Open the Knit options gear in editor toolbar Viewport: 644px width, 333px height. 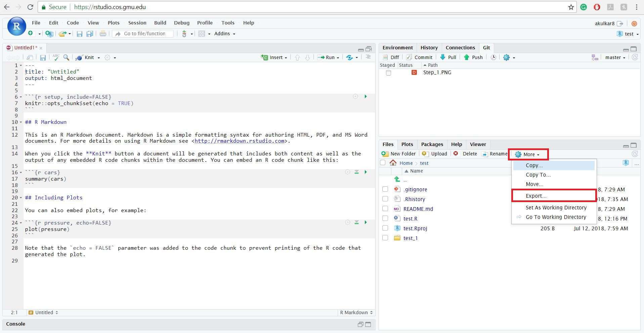point(108,57)
